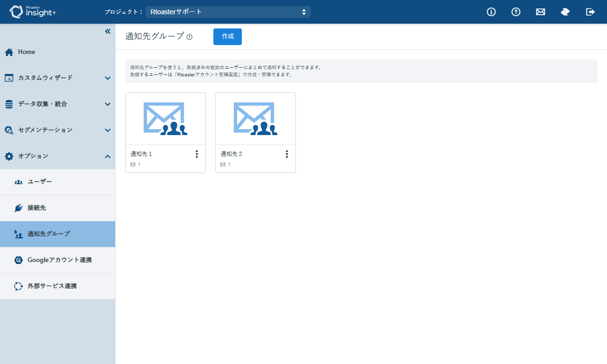Click the Rtoaster bird icon in header
Screen dimensions: 607x364
pos(565,12)
